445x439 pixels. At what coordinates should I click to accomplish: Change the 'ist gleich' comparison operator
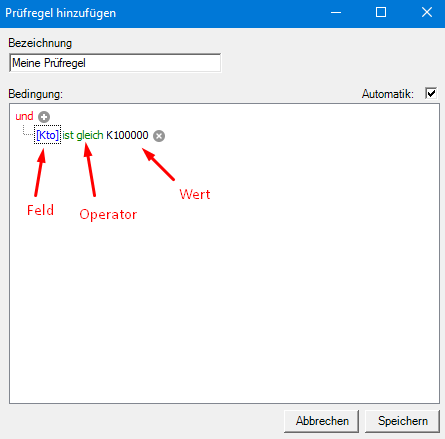pyautogui.click(x=83, y=135)
